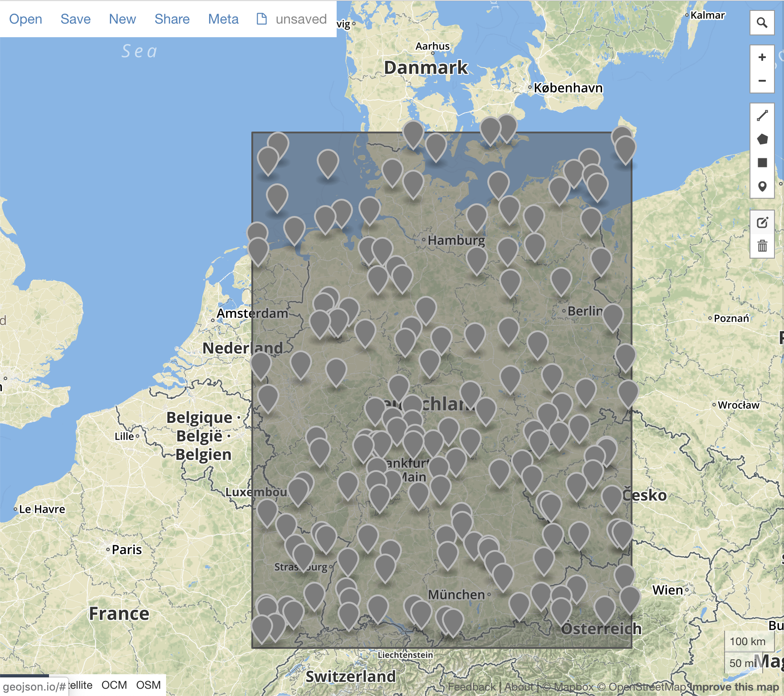Viewport: 784px width, 696px height.
Task: Activate the edit layers tool
Action: tap(762, 222)
